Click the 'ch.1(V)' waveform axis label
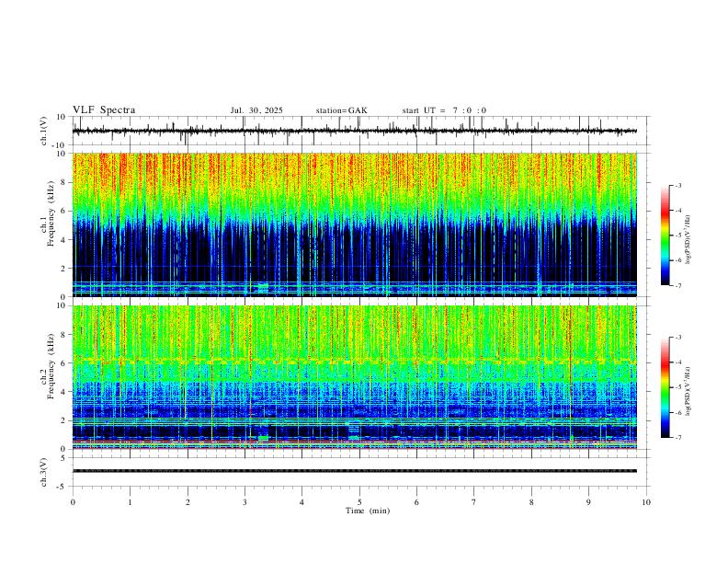 (44, 131)
